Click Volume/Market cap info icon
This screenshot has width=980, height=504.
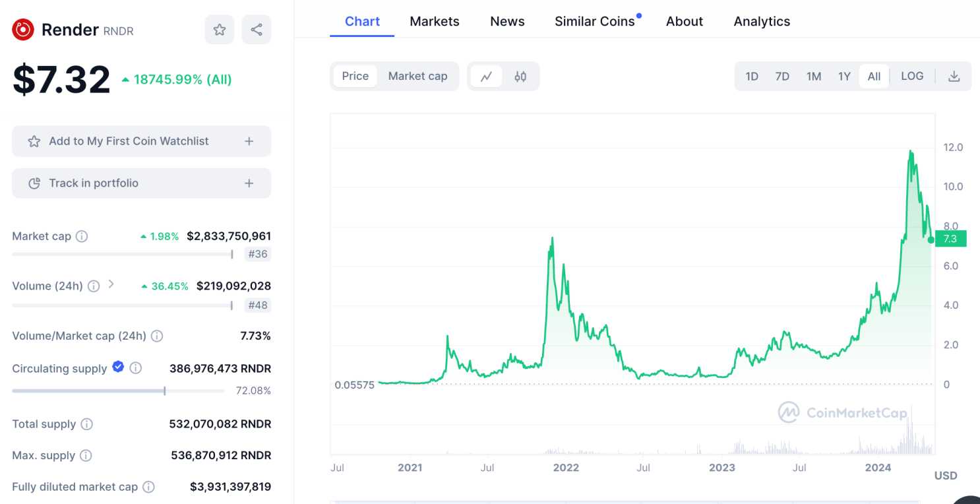157,336
